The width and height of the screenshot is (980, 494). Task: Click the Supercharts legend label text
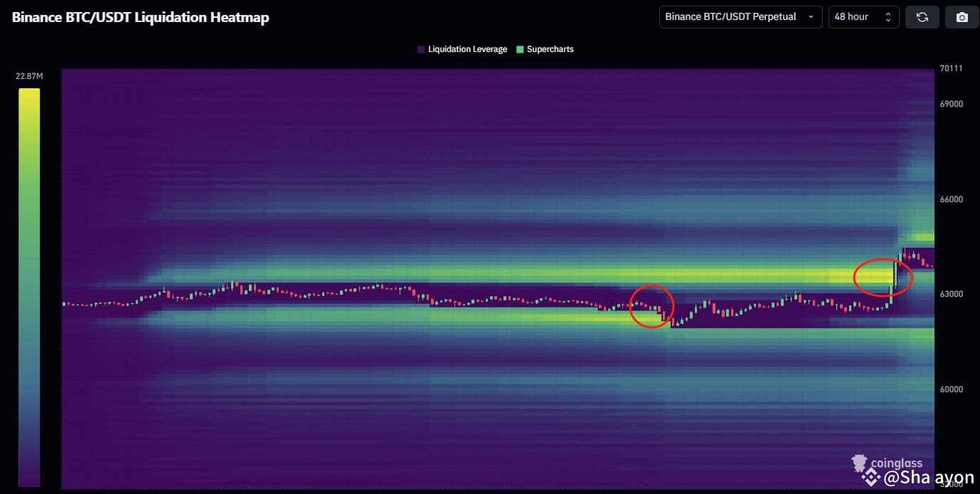549,49
